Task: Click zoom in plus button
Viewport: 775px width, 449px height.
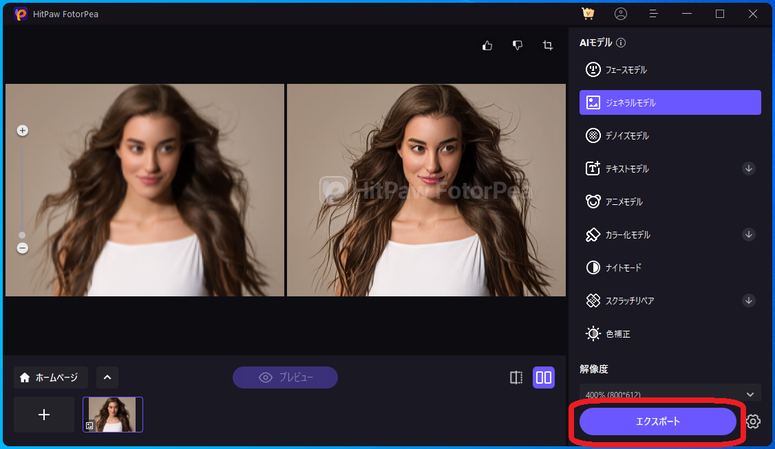Action: pos(22,131)
